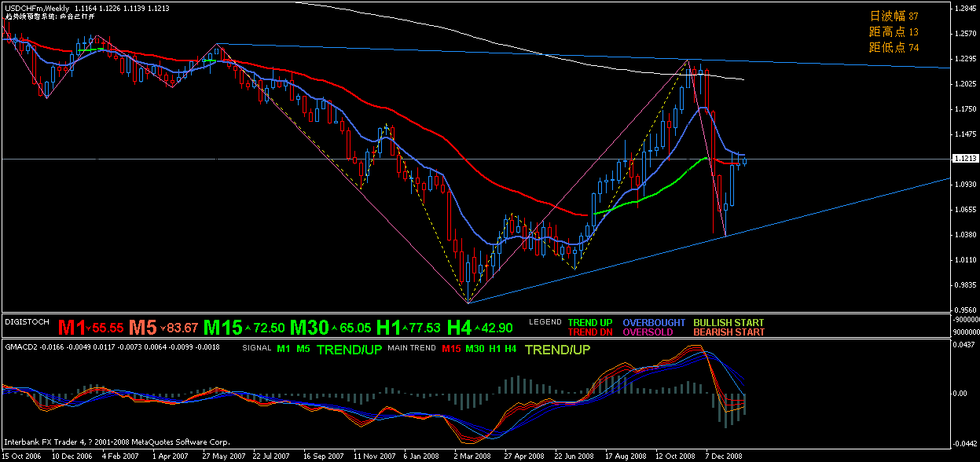Click the red M15 after MAIN TREND
The height and width of the screenshot is (462, 980).
[451, 347]
